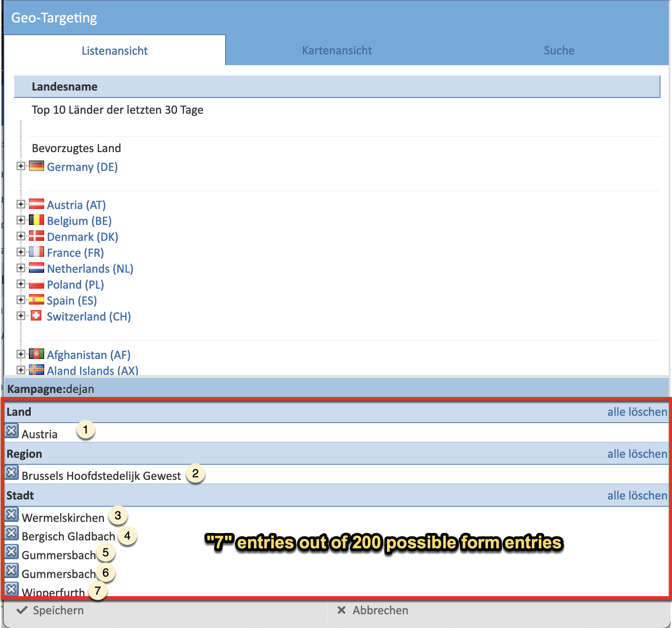Click the Poland flag icon
The width and height of the screenshot is (672, 628).
tap(37, 284)
